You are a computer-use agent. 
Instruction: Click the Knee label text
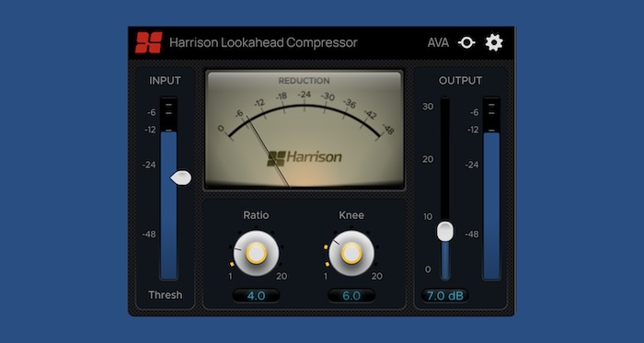tap(351, 215)
